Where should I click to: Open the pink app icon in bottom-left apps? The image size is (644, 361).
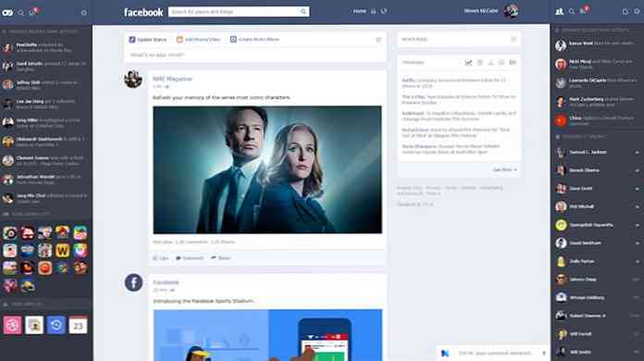(x=12, y=325)
